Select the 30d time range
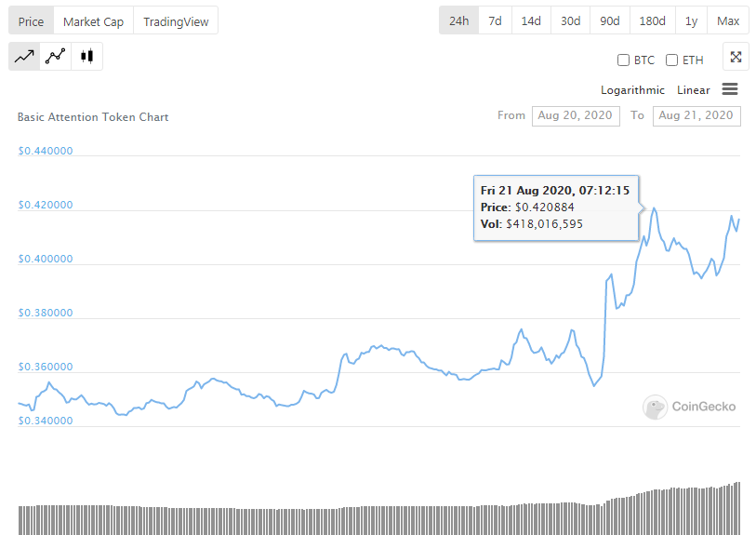This screenshot has width=756, height=535. [570, 20]
